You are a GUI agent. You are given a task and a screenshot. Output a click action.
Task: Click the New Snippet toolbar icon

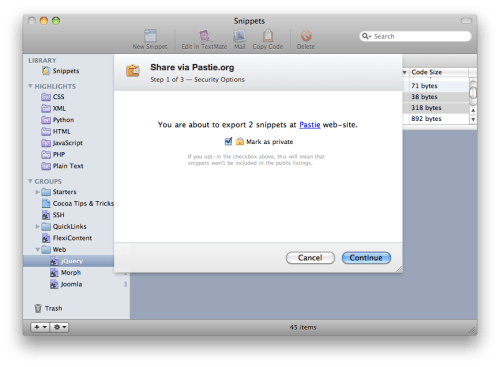coord(150,36)
